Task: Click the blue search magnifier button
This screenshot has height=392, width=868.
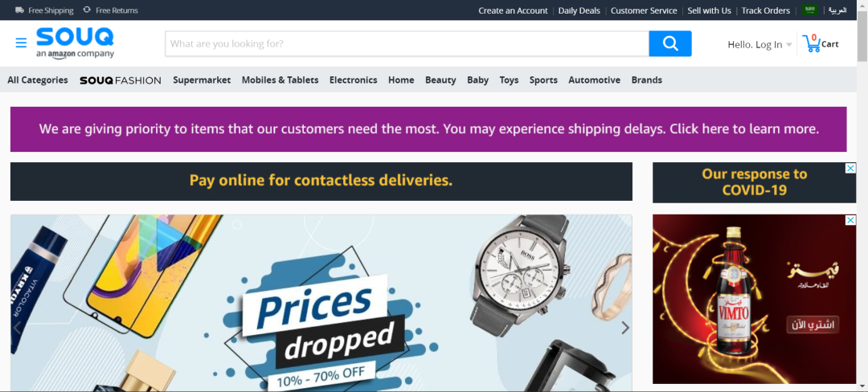Action: click(669, 43)
